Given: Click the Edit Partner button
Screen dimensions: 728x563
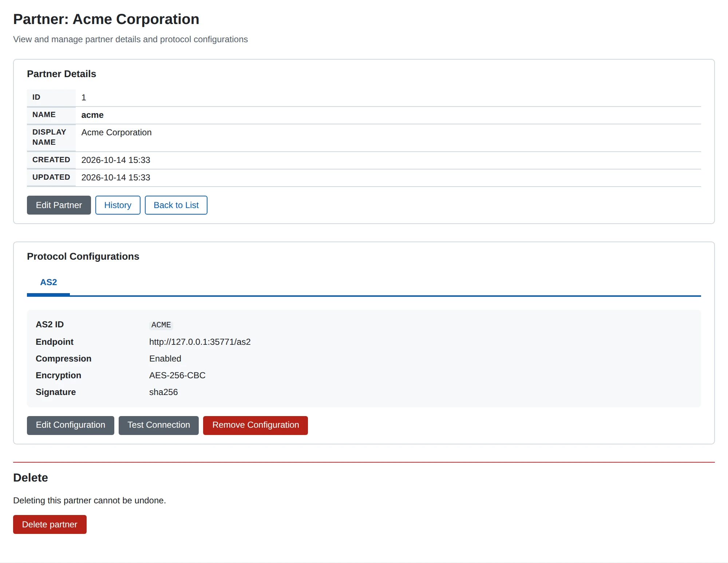Looking at the screenshot, I should coord(59,205).
